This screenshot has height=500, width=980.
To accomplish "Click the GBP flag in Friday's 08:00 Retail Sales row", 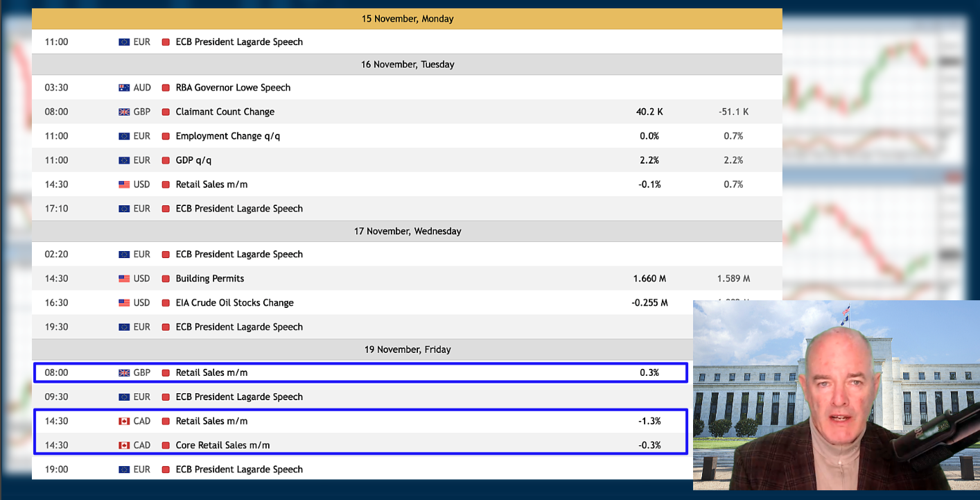I will [124, 372].
